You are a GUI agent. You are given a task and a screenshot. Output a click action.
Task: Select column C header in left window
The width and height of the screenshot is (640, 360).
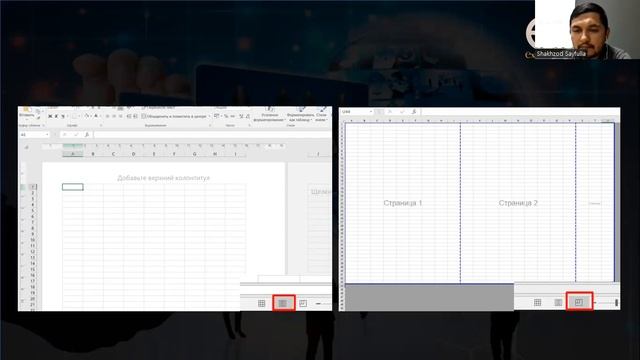(x=113, y=154)
